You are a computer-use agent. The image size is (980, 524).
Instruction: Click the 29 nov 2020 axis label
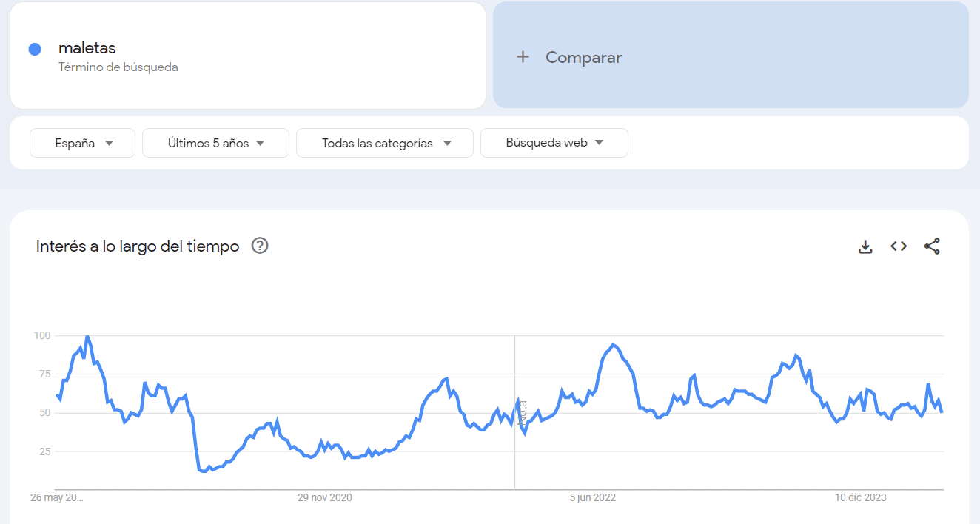[x=325, y=497]
